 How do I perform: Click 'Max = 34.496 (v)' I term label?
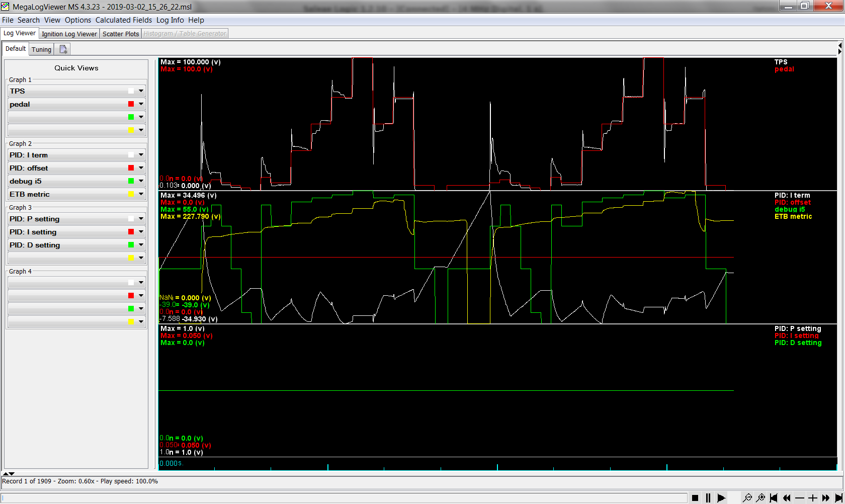coord(189,195)
